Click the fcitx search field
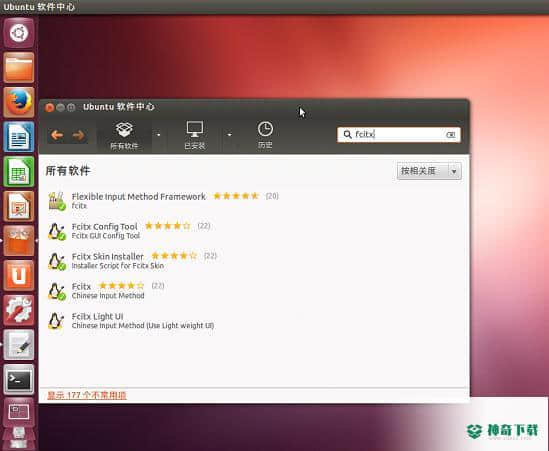 (398, 134)
